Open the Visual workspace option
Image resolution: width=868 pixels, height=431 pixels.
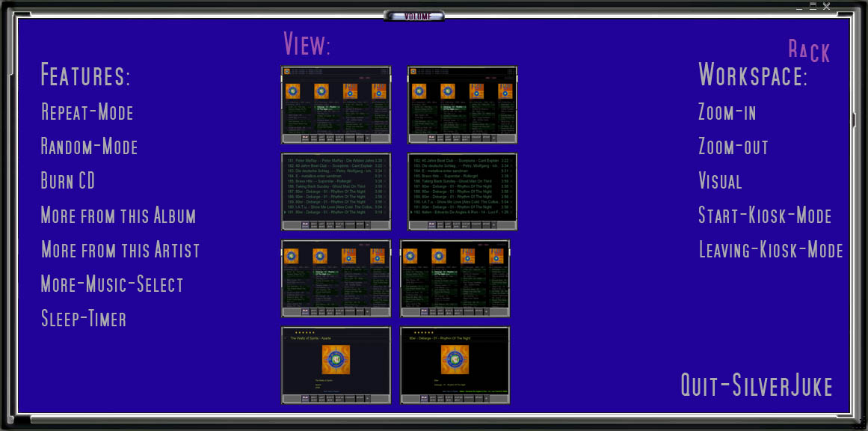click(720, 181)
